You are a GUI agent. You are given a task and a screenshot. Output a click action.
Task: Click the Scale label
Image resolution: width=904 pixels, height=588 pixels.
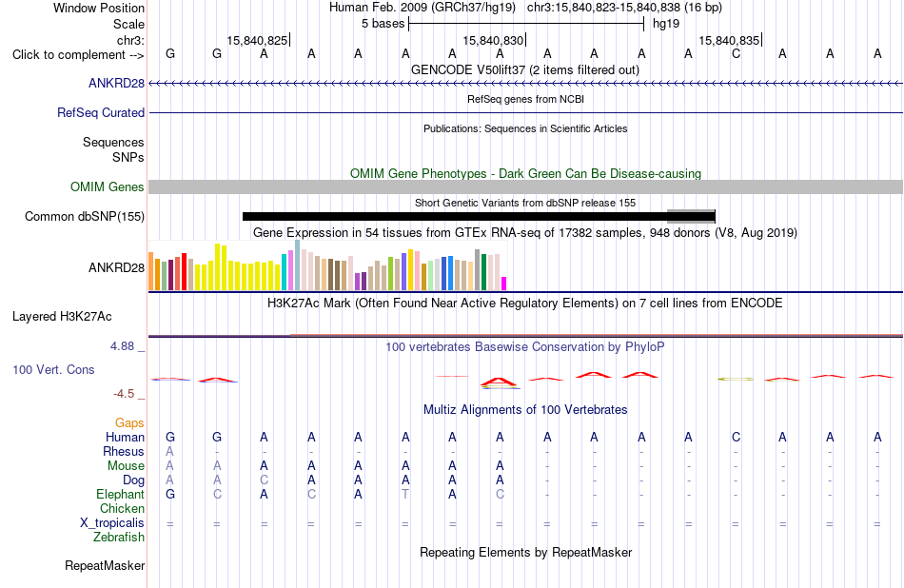coord(128,24)
